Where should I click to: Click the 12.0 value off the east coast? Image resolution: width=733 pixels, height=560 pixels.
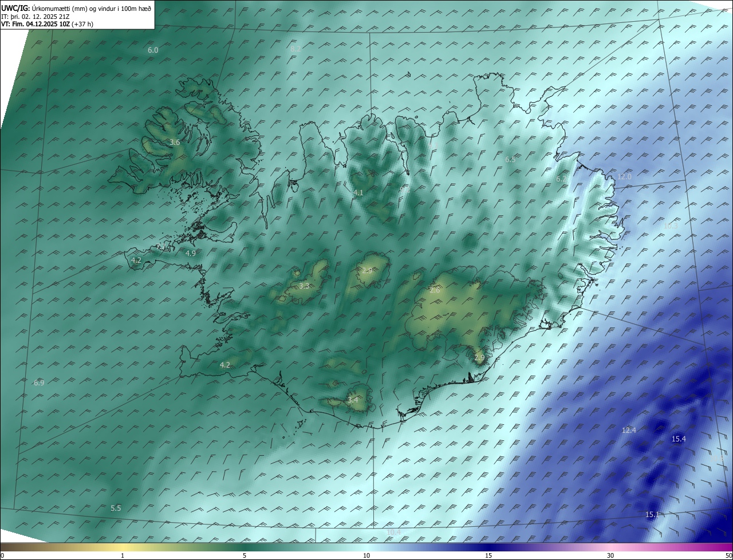pos(624,177)
